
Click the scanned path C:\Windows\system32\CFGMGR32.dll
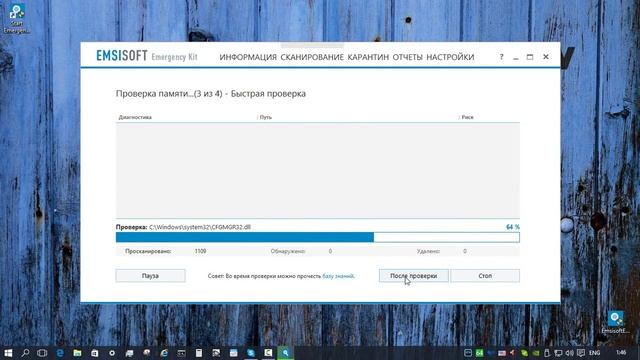200,227
